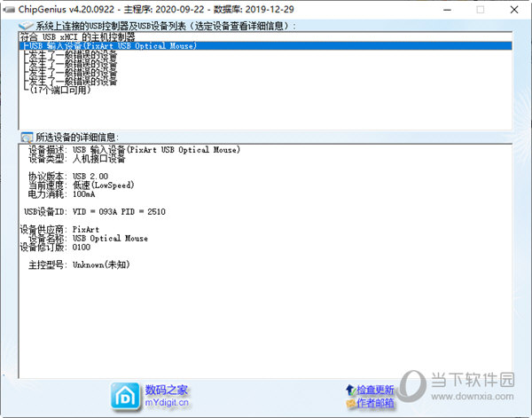Open the 数码之家 house logo icon
532x418 pixels.
click(125, 397)
